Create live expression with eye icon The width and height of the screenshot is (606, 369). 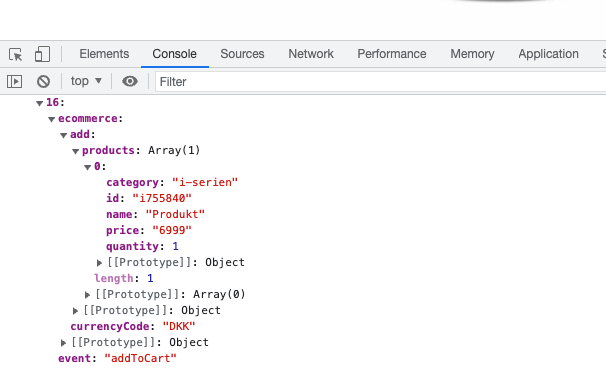130,81
